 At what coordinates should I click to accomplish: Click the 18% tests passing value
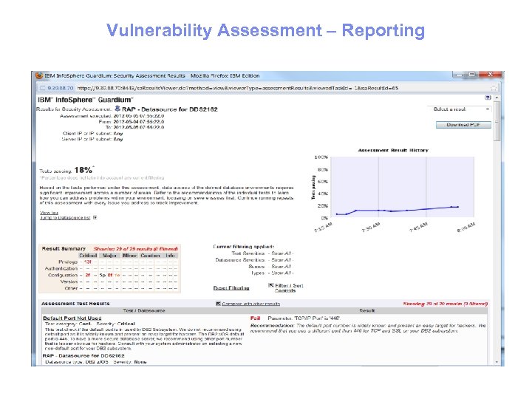click(x=83, y=170)
